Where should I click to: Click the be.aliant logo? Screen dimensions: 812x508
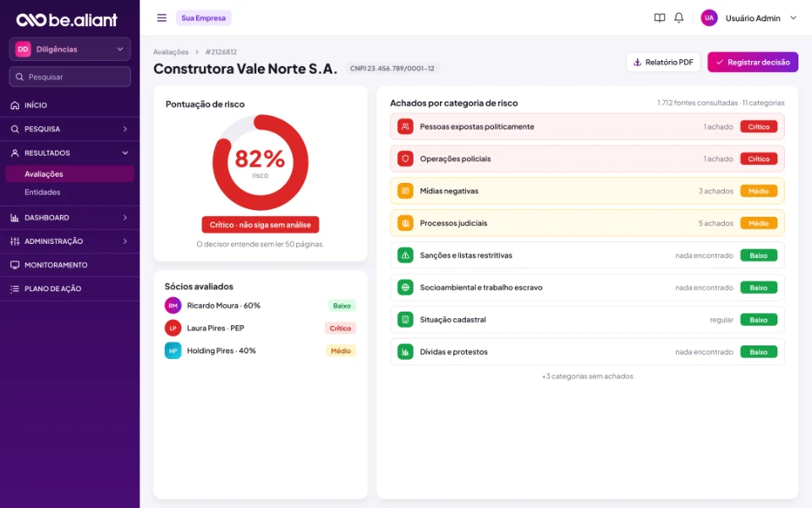click(67, 19)
